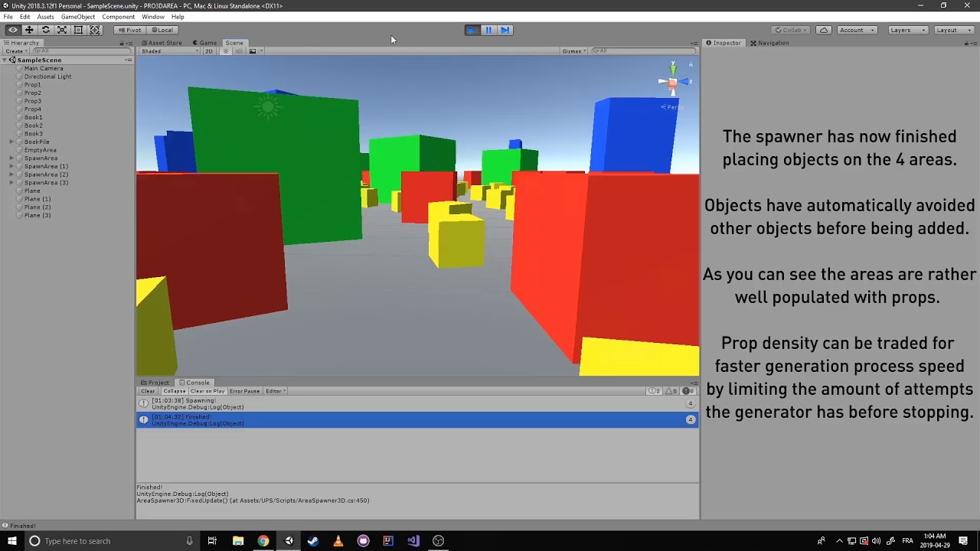This screenshot has width=980, height=551.
Task: Open VLC media player from taskbar
Action: point(338,541)
